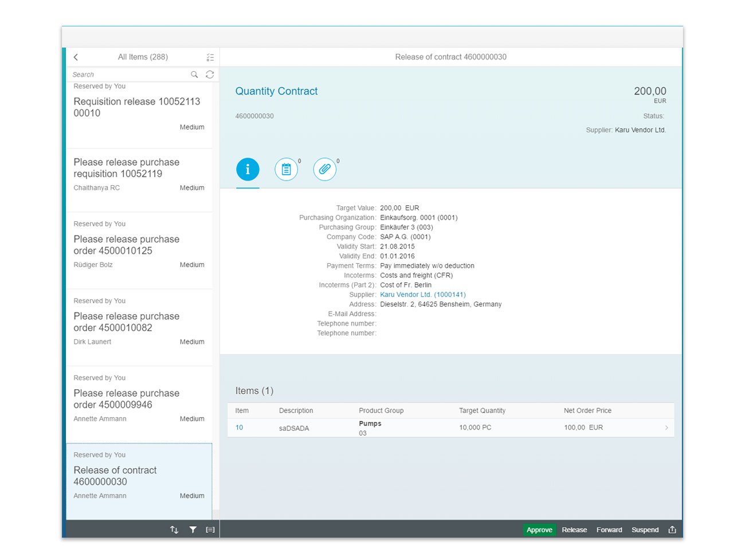
Task: Open supplier link Karu Vendor Ltd. (1000141)
Action: point(422,294)
